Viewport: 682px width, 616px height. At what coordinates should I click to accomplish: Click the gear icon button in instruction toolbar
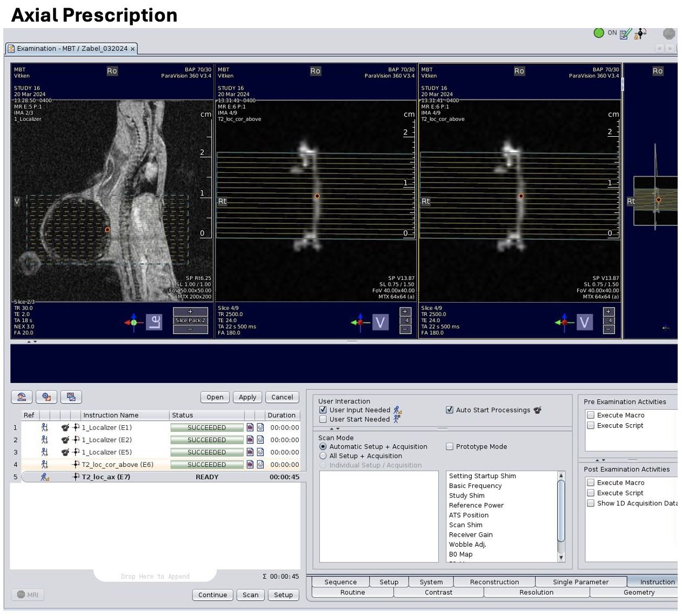pos(46,397)
